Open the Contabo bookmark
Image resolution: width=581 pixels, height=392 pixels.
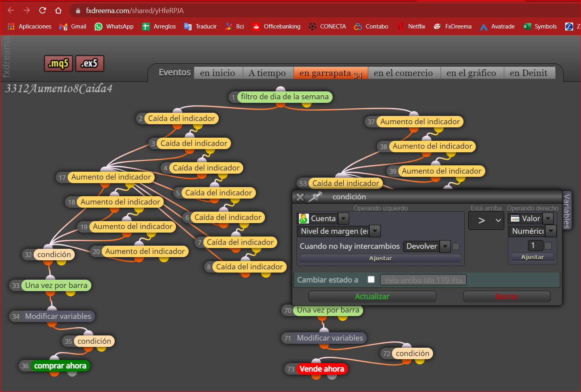pyautogui.click(x=371, y=27)
